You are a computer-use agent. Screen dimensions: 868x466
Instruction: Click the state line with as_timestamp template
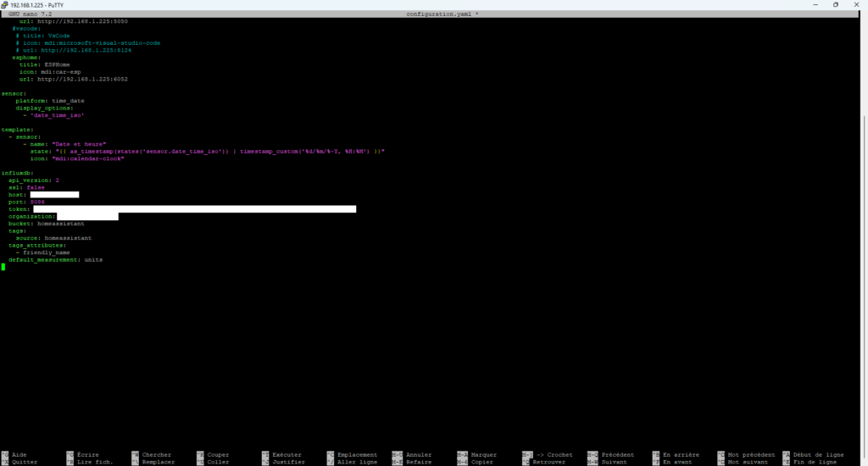pyautogui.click(x=208, y=151)
